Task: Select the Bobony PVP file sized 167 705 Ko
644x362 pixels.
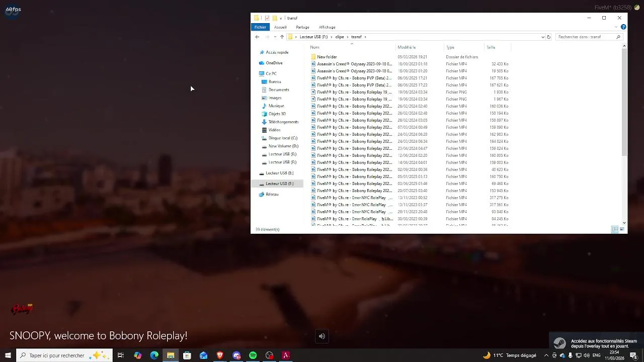Action: click(x=410, y=78)
